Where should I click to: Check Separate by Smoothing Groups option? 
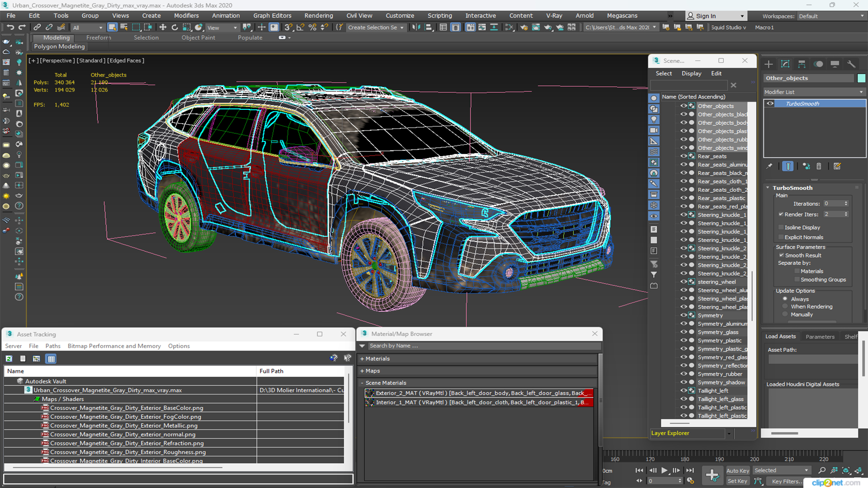click(797, 280)
